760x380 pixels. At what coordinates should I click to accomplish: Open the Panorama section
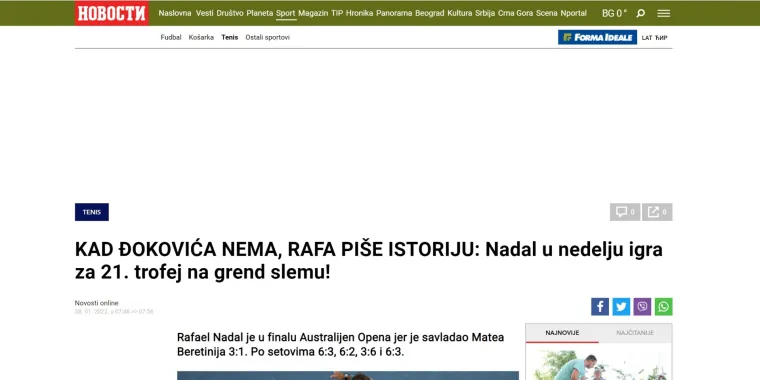click(394, 14)
